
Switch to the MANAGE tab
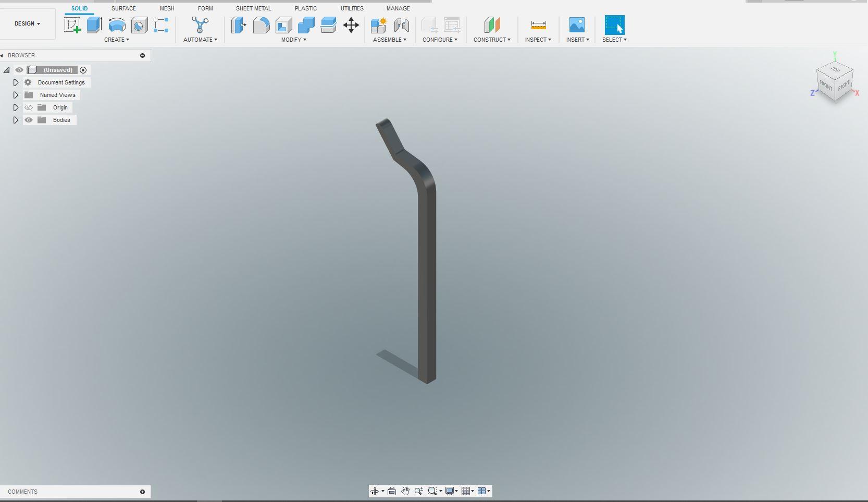398,8
